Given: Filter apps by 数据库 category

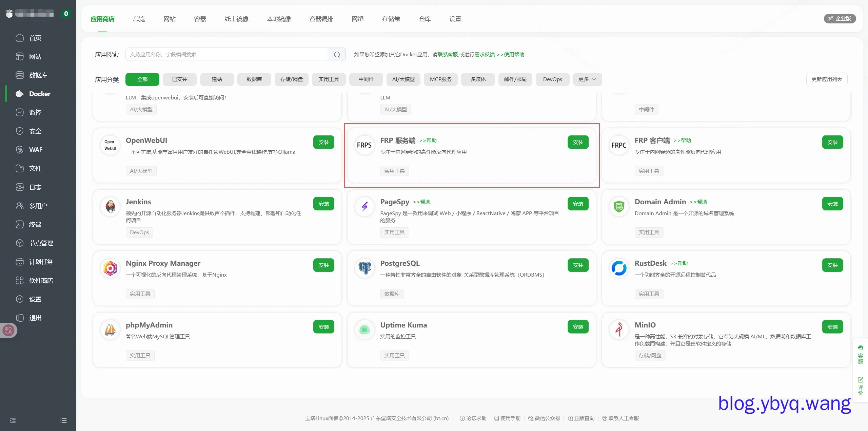Looking at the screenshot, I should (254, 79).
